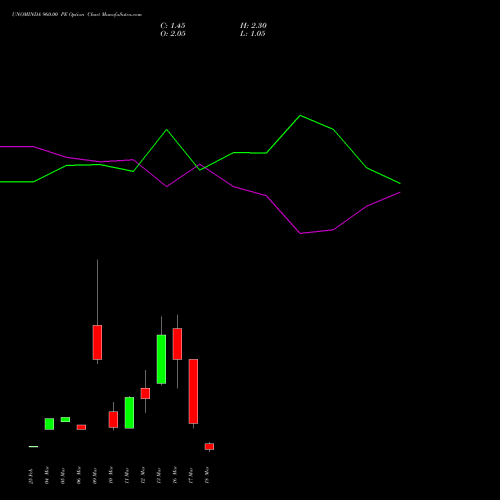
Task: Click the green candle for 11 Mar
Action: coord(129,413)
